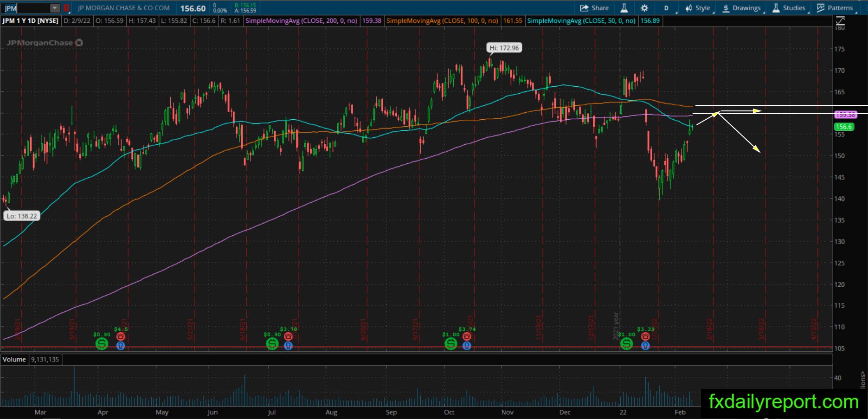
Task: Click the bid price 'B: 156.15'
Action: click(245, 6)
